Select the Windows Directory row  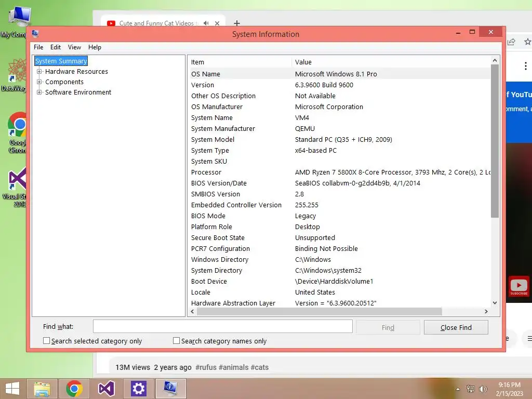339,260
